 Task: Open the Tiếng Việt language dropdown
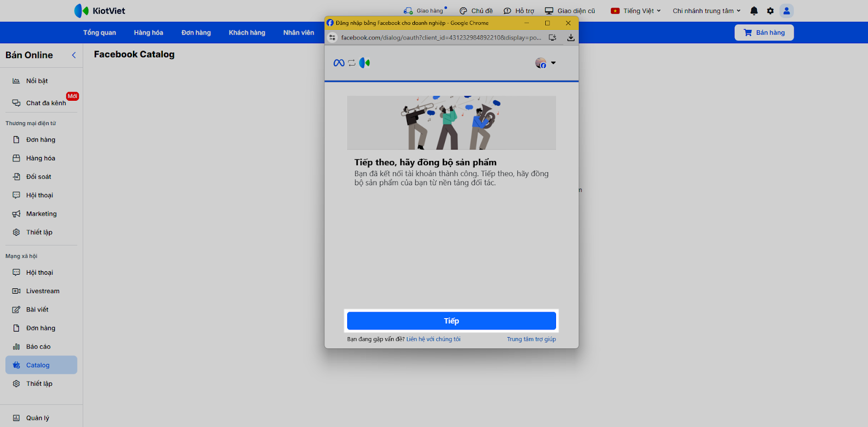[636, 11]
